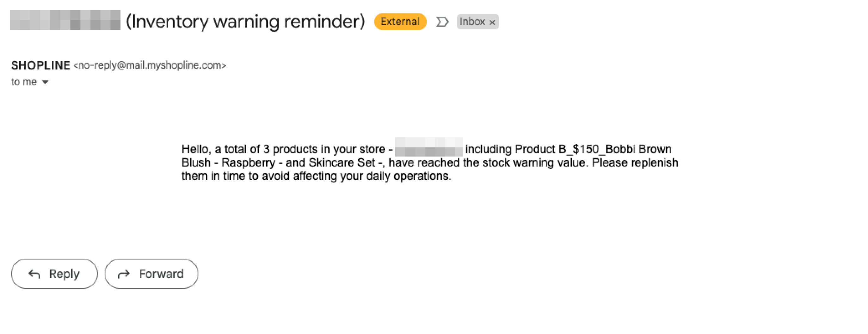The image size is (868, 334).
Task: Click the '(Inventory warning reminder)' subject text
Action: [245, 22]
